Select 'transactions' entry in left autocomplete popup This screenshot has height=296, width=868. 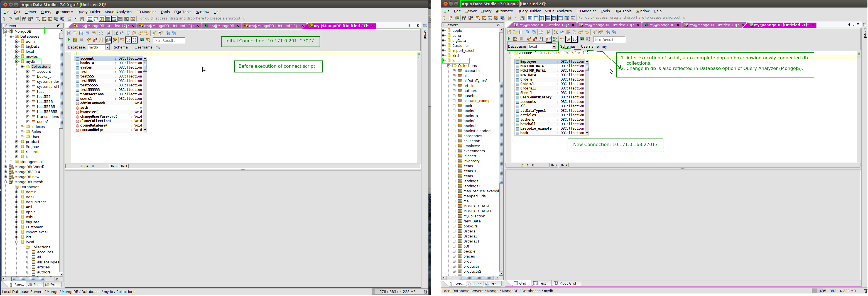[109, 94]
